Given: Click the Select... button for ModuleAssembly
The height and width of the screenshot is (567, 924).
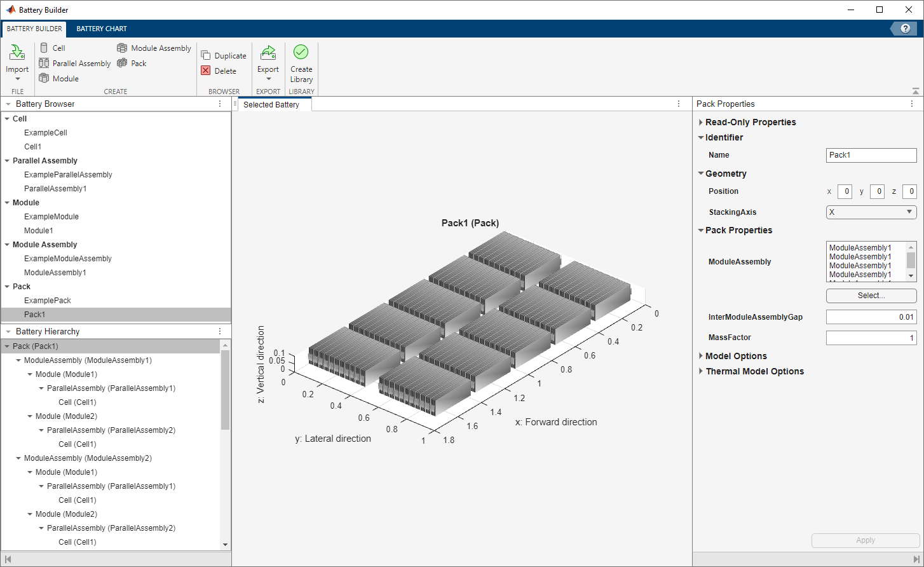Looking at the screenshot, I should (871, 296).
